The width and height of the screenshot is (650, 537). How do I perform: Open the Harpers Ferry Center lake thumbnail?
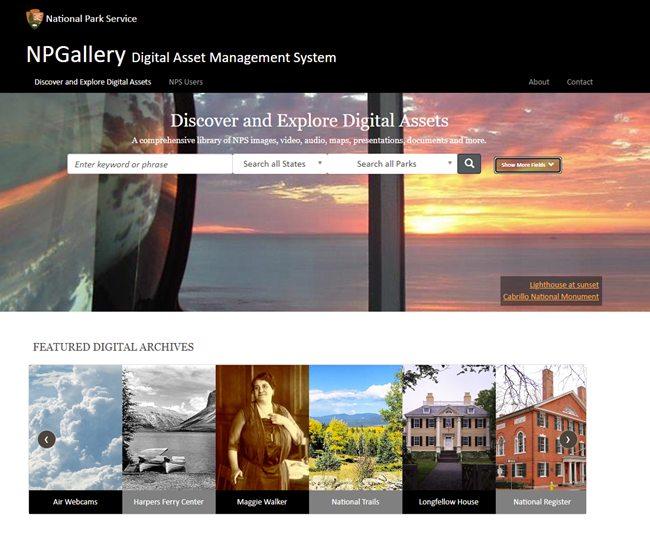pos(169,428)
